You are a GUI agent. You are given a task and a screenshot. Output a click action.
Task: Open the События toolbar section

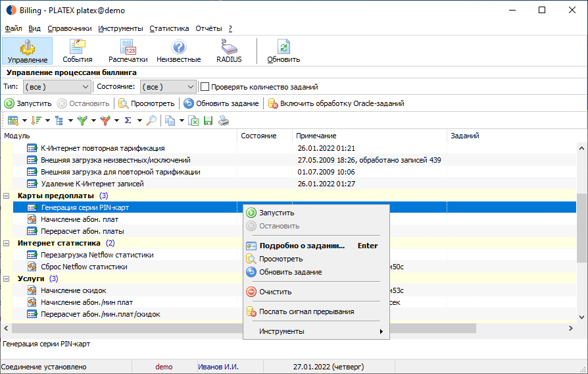coord(77,51)
